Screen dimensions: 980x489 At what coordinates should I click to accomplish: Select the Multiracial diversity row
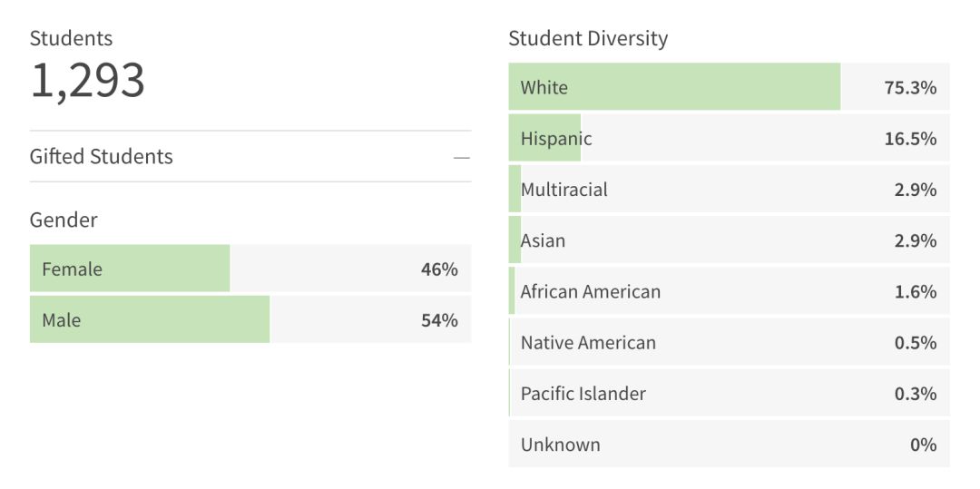(x=729, y=190)
